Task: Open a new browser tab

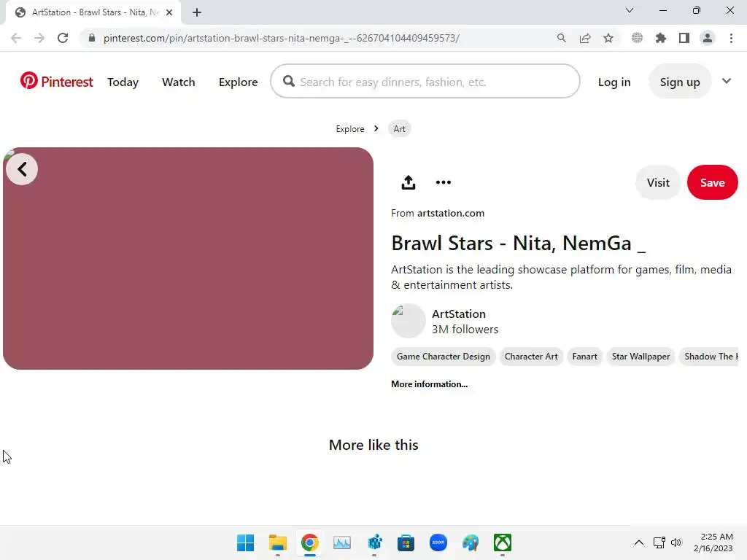Action: [x=197, y=12]
